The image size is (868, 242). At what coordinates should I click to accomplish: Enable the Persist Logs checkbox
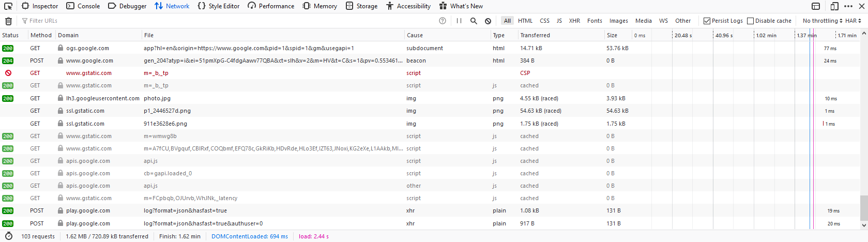click(707, 21)
